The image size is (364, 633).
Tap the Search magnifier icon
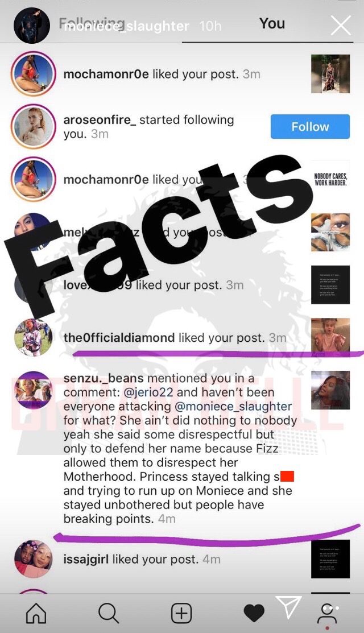tap(109, 614)
